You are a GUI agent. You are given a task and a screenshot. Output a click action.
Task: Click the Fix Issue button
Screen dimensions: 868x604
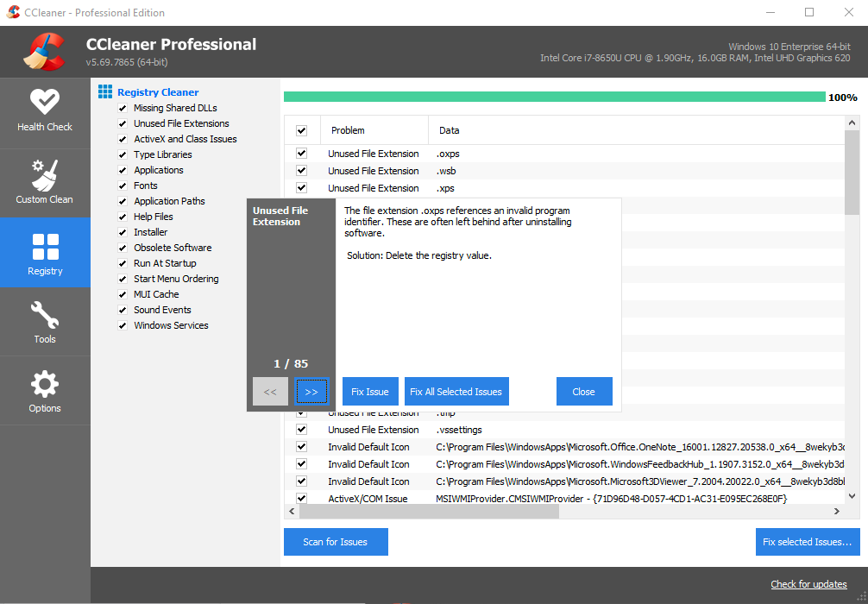pos(370,392)
